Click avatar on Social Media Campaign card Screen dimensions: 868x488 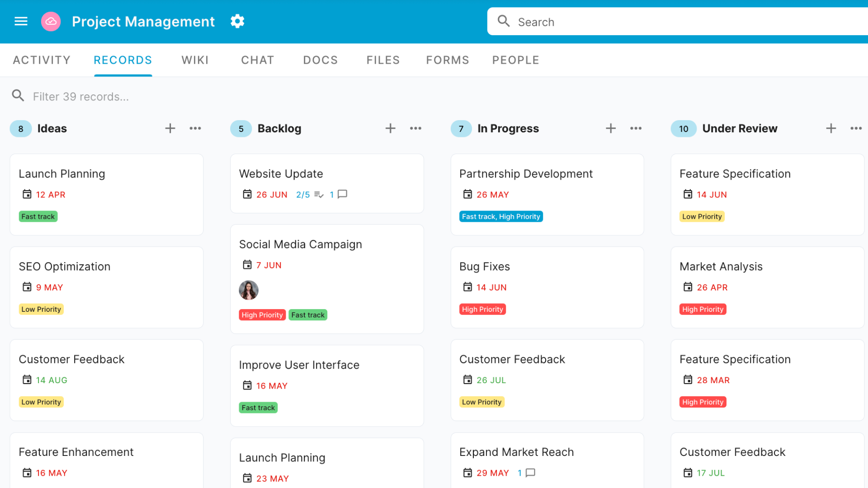[249, 290]
